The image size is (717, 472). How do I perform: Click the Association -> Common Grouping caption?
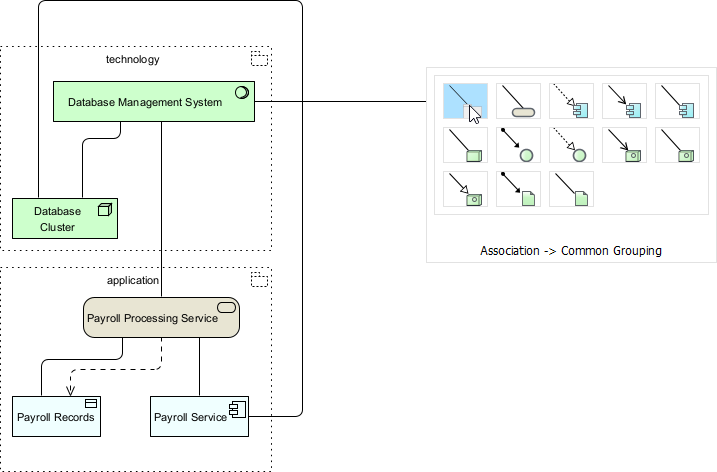[x=570, y=251]
